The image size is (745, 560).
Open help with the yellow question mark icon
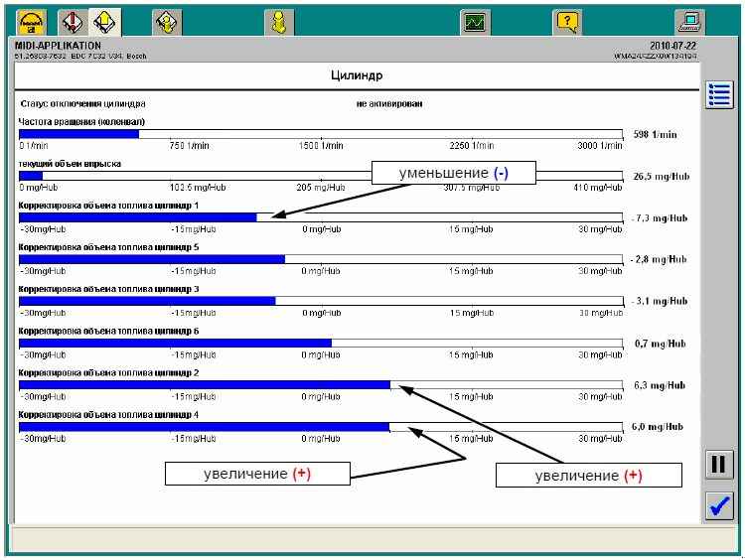(566, 21)
